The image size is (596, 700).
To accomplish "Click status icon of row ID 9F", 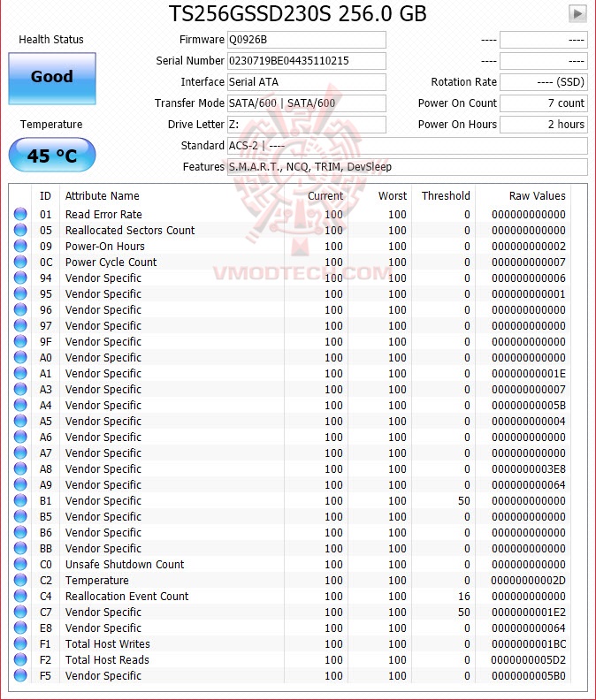I will (x=20, y=341).
